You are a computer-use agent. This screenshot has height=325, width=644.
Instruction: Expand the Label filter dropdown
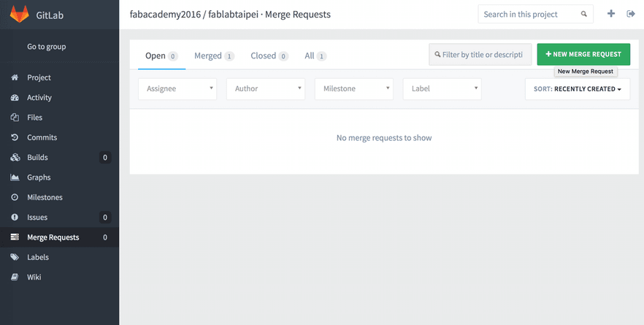[x=442, y=89]
